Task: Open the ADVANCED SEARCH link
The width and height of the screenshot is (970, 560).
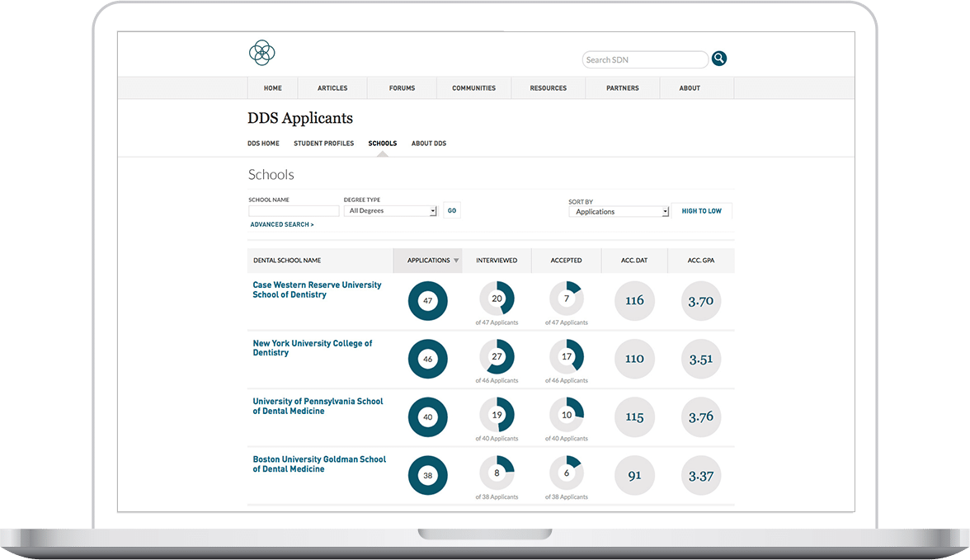Action: (x=280, y=224)
